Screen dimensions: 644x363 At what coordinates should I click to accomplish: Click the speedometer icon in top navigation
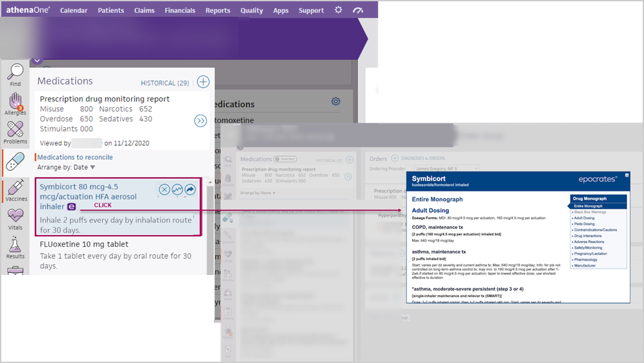358,10
